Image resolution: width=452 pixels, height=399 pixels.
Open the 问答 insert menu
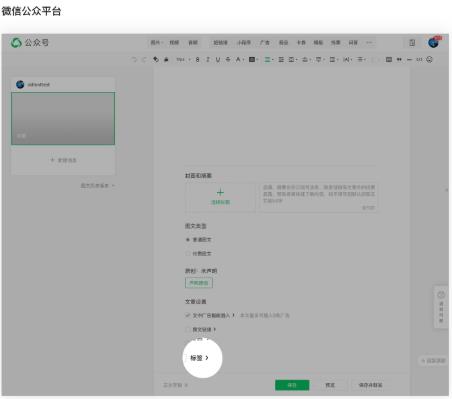[x=353, y=43]
